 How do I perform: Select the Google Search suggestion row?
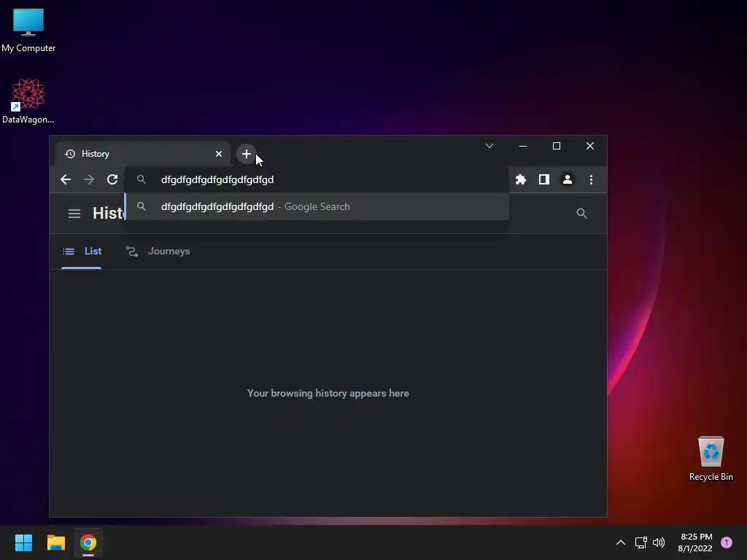tap(317, 206)
